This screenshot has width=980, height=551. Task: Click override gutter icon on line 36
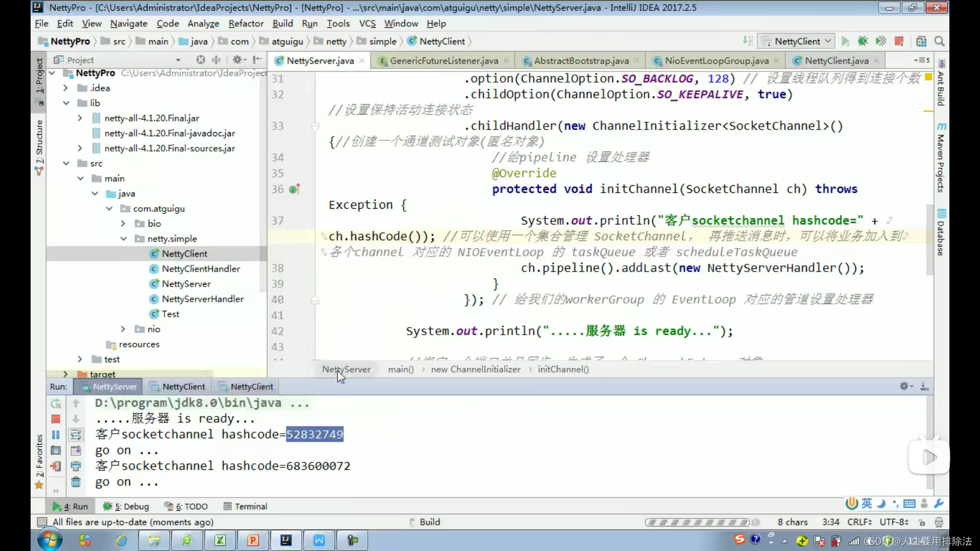click(295, 189)
